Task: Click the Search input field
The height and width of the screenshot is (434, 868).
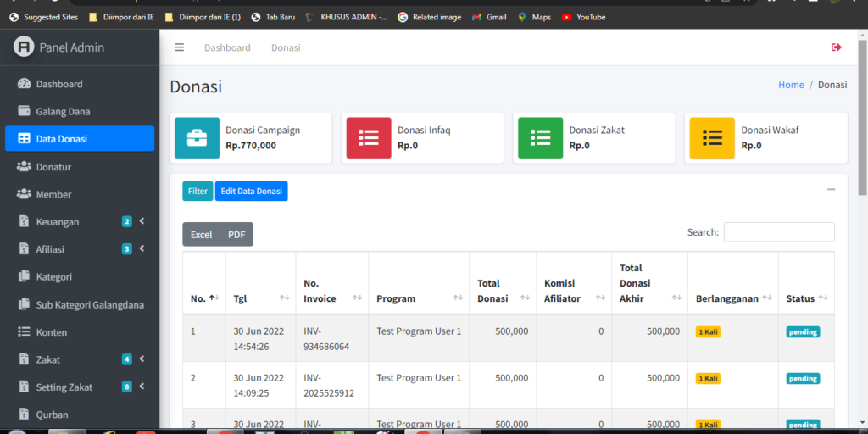Action: 778,232
